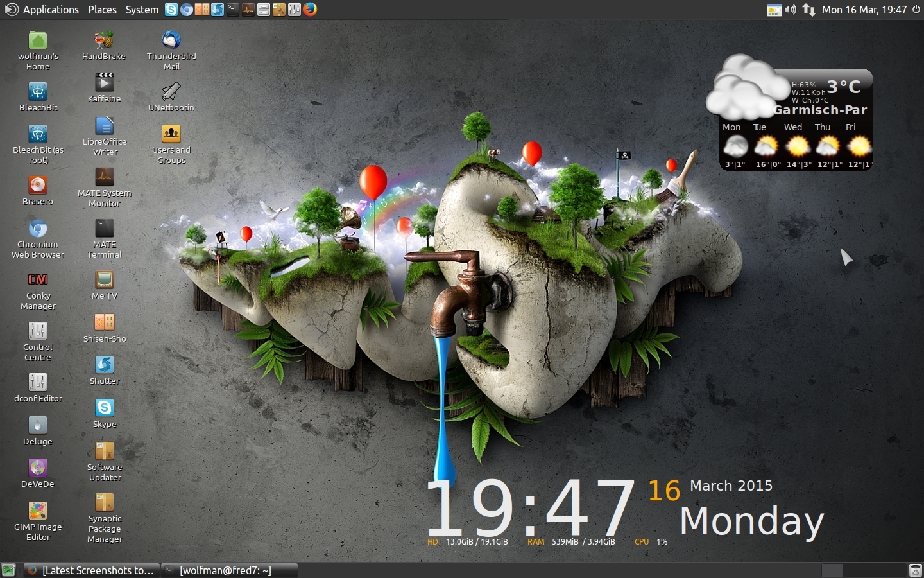The width and height of the screenshot is (924, 578).
Task: Toggle the volume control in the system tray
Action: tap(789, 10)
